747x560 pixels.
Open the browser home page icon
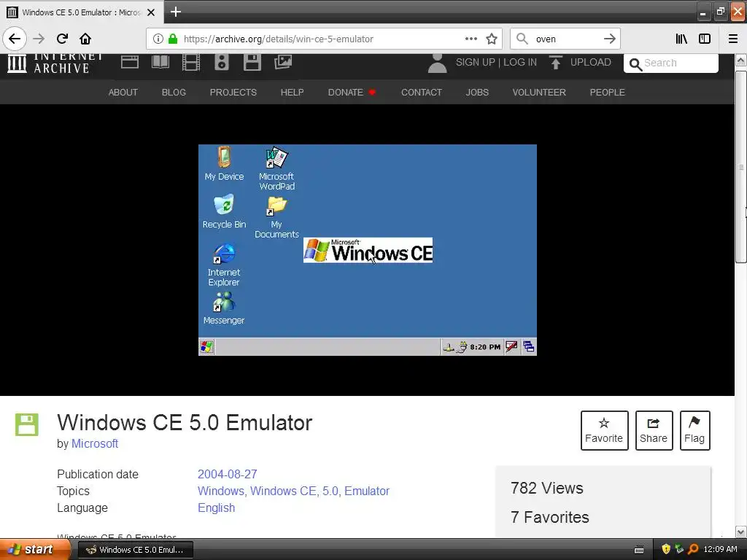coord(85,39)
